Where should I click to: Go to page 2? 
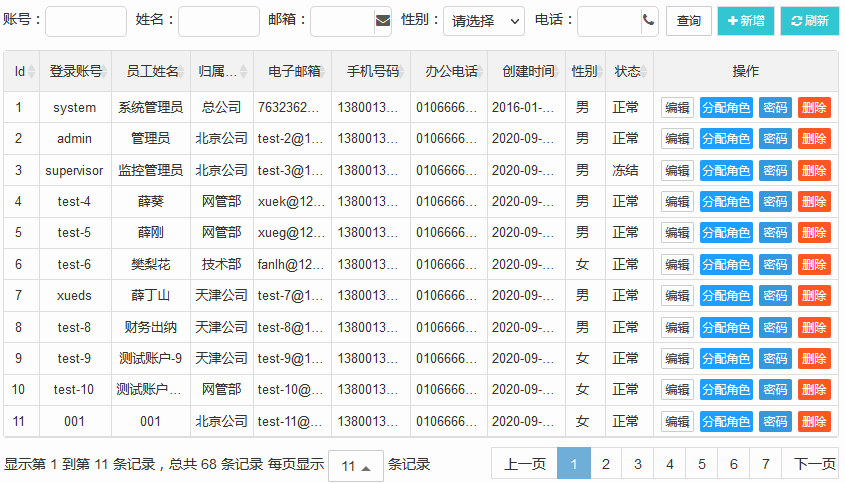(606, 464)
